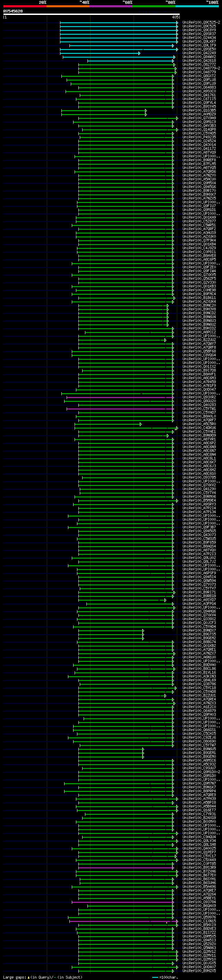Open hit UniRef100_A8C6P2
Viewport: 222px width, 980px height.
point(199,443)
